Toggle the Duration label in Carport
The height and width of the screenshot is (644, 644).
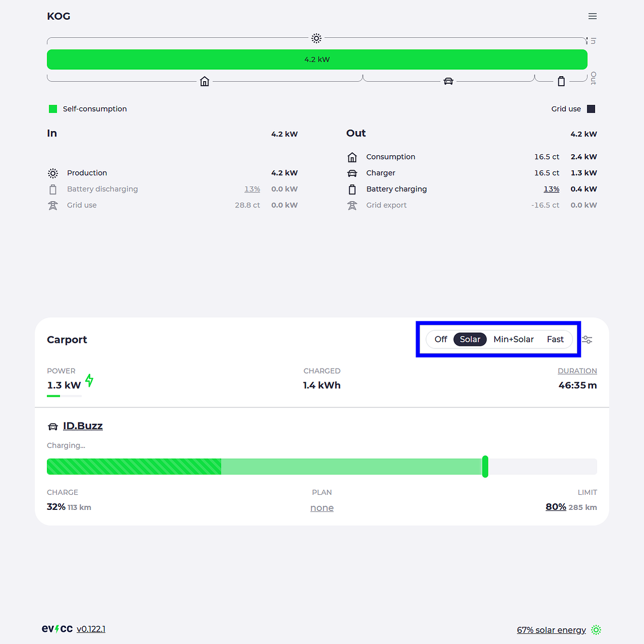point(577,371)
